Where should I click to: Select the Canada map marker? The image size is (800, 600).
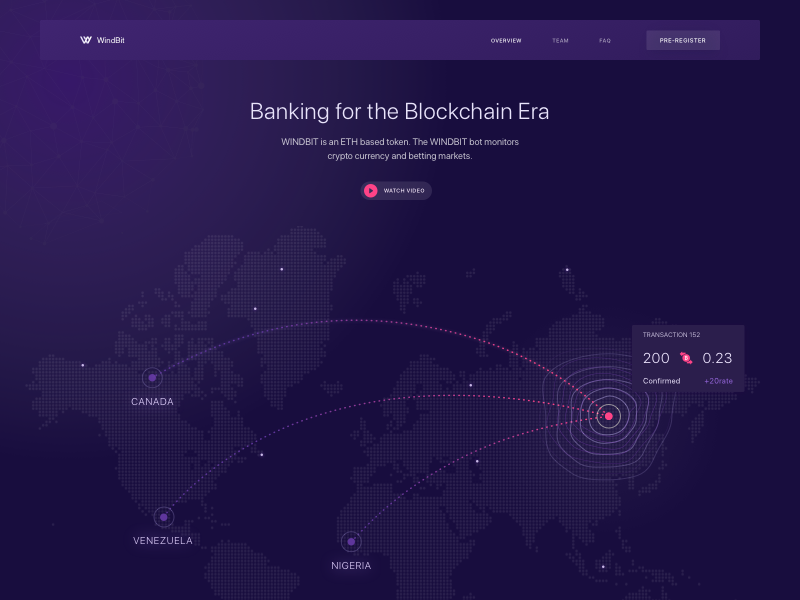(152, 378)
